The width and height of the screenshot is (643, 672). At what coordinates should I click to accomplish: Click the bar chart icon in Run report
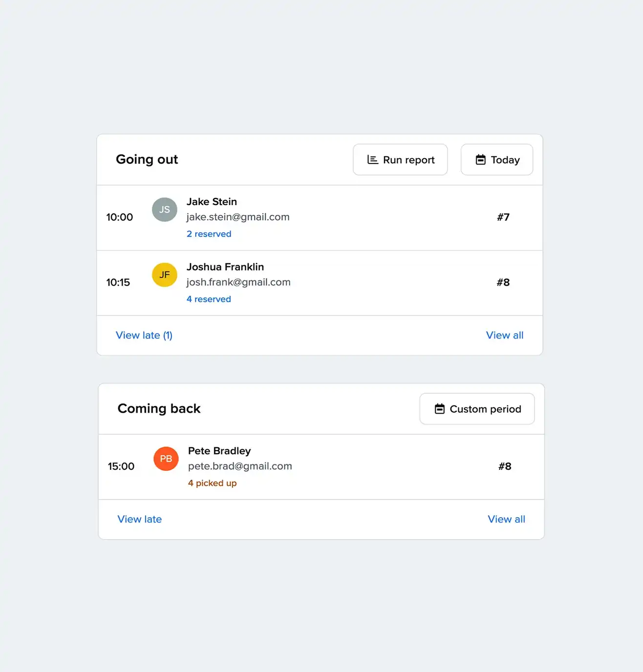tap(373, 160)
